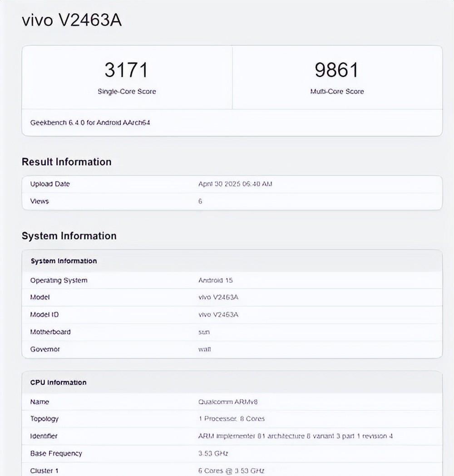Click the 'Views' row label
Screen dimensions: 454x476
point(39,201)
